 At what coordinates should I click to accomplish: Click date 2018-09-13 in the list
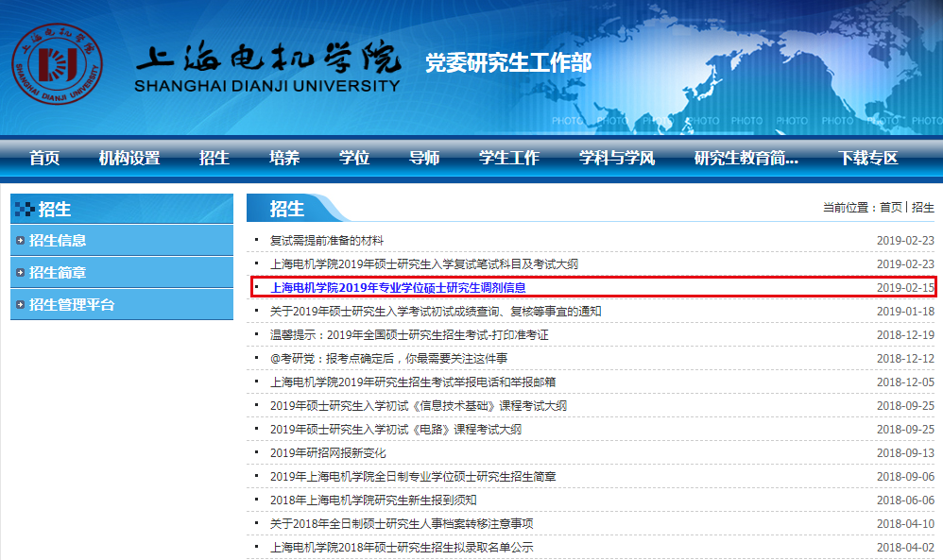tap(905, 453)
